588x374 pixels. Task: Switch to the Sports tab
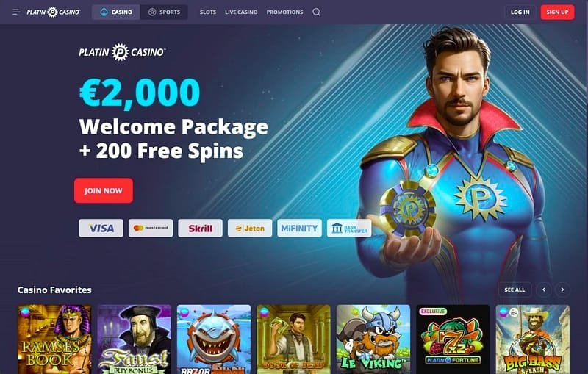[x=164, y=12]
